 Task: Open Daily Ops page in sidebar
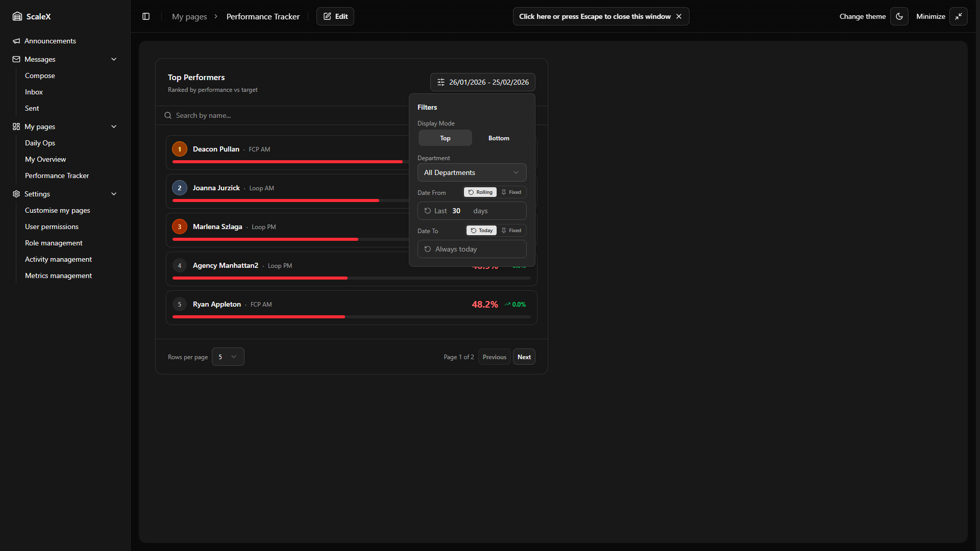40,143
